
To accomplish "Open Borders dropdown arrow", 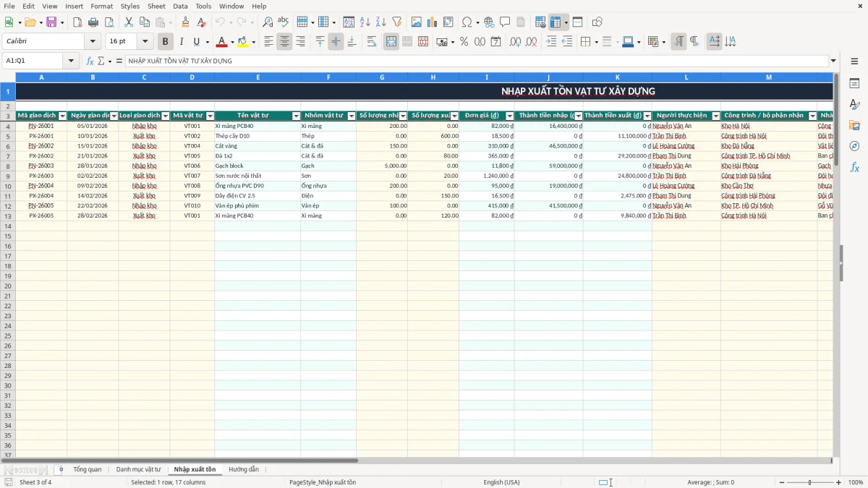I will [x=597, y=42].
